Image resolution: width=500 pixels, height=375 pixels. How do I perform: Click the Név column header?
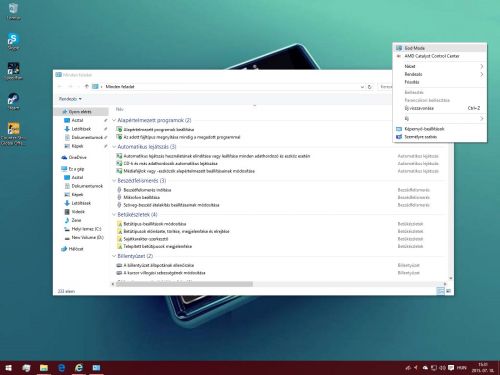[x=120, y=109]
